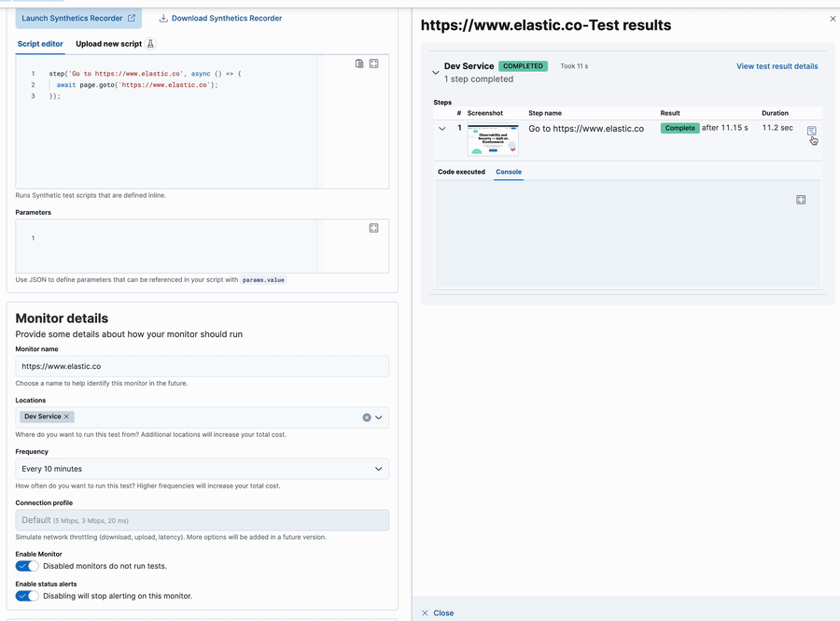This screenshot has width=840, height=621.
Task: Expand the Console output panel to fullscreen
Action: tap(801, 199)
